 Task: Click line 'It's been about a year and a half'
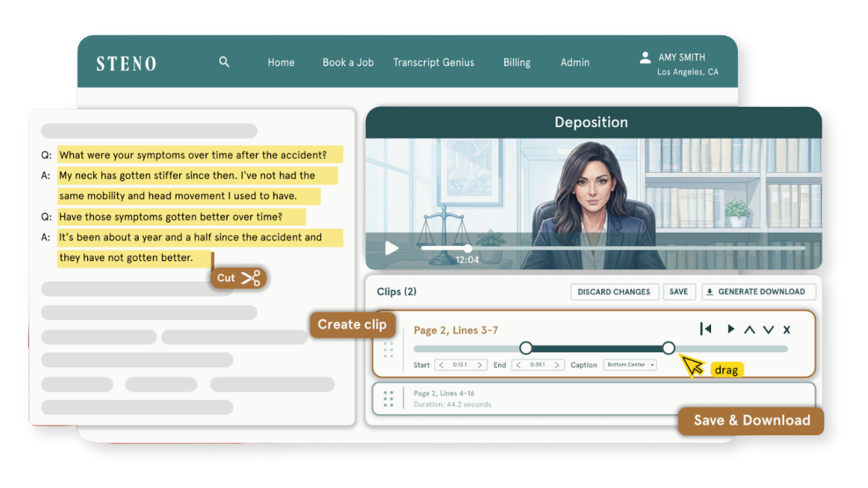point(190,237)
